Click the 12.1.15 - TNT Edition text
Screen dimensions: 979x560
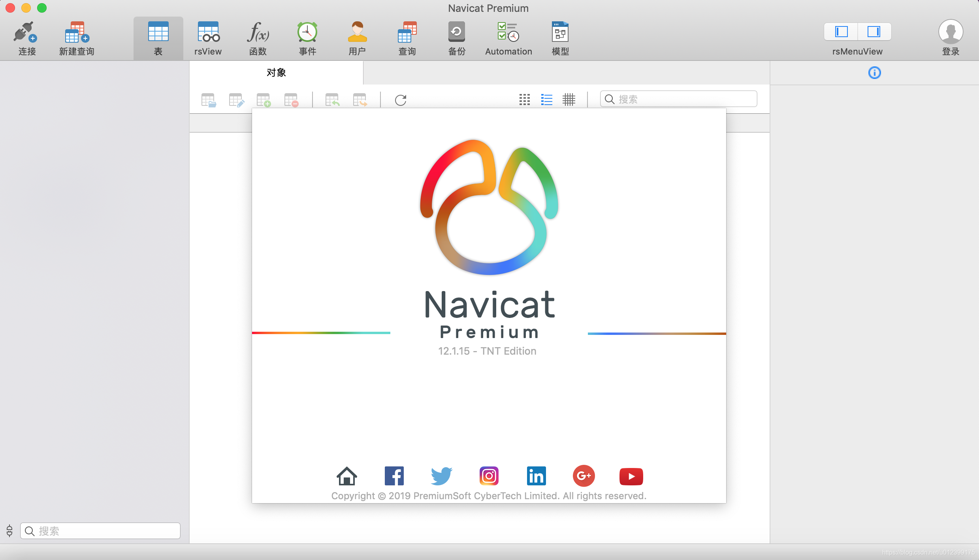tap(487, 351)
